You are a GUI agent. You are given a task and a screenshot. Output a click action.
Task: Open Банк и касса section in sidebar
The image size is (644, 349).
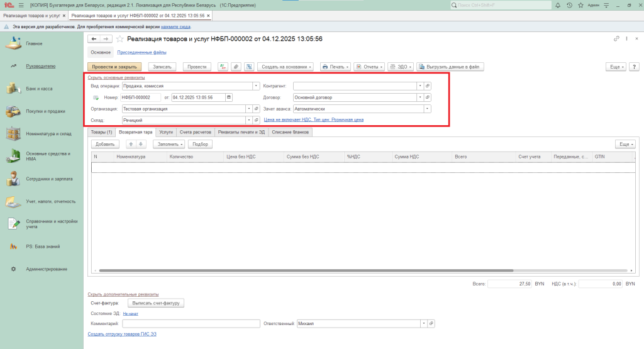pyautogui.click(x=39, y=89)
